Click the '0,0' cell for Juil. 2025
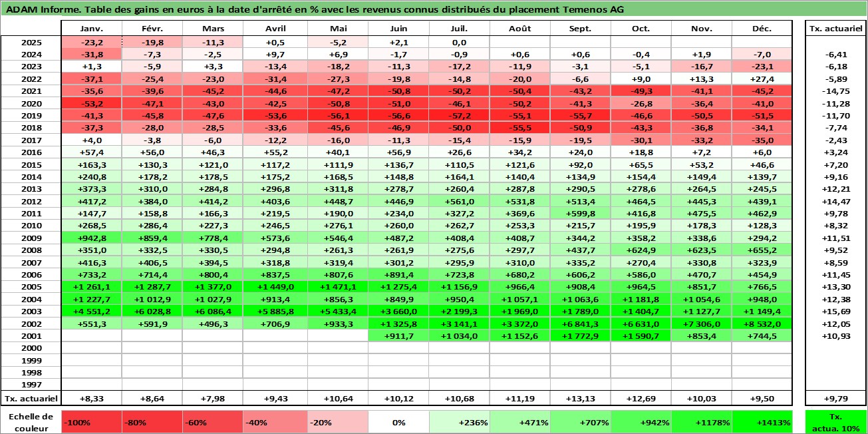868x434 pixels. pyautogui.click(x=460, y=42)
